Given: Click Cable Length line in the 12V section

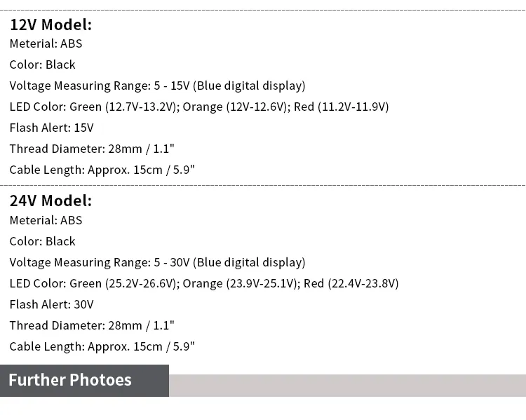Looking at the screenshot, I should [x=102, y=170].
